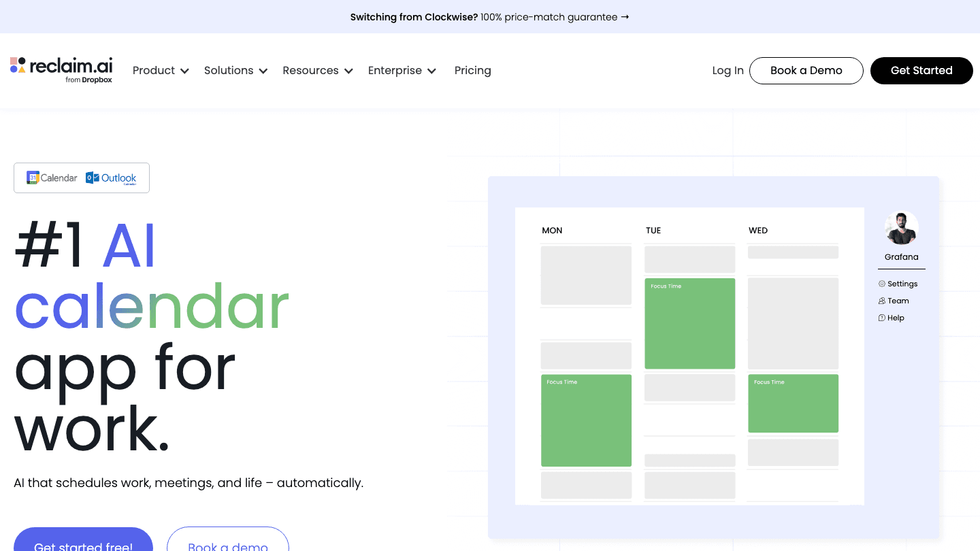980x551 pixels.
Task: Expand the Resources menu chevron
Action: (348, 71)
